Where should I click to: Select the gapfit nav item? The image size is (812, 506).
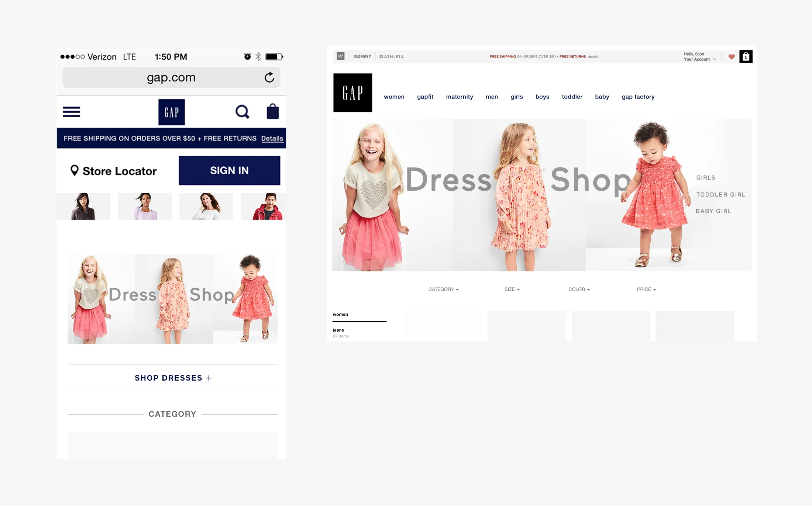click(425, 97)
